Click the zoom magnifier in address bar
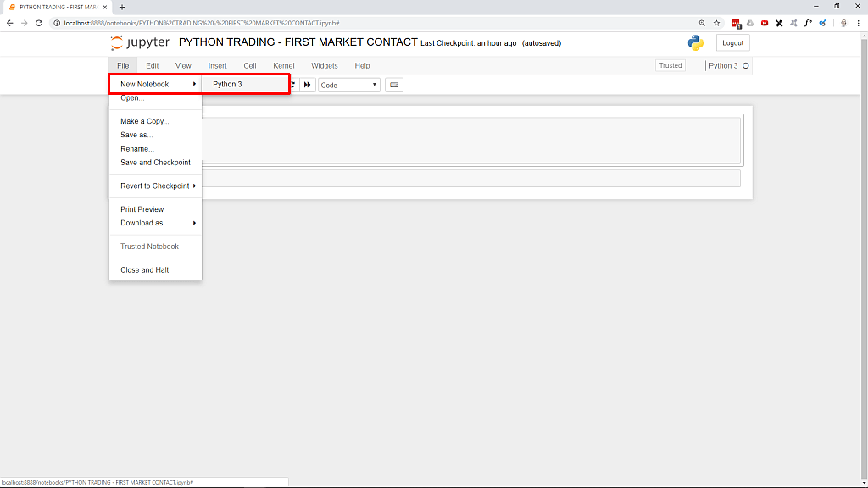This screenshot has height=488, width=868. click(702, 23)
